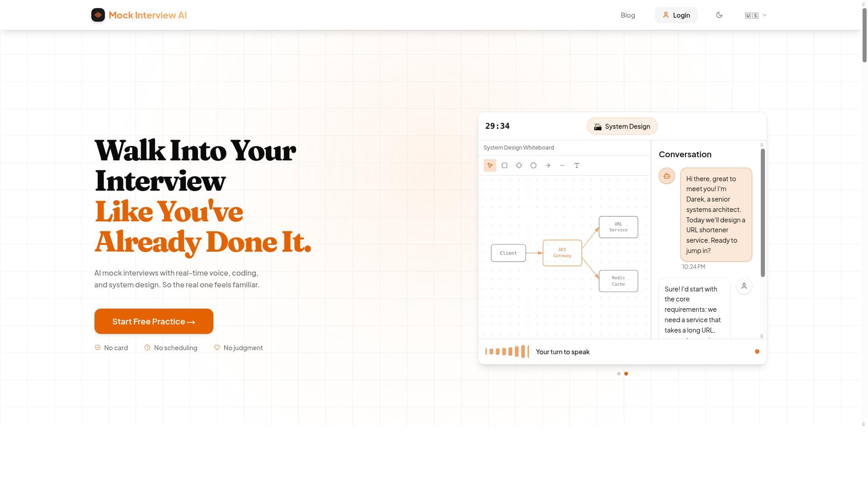
Task: Switch to first carousel slide dot
Action: (619, 374)
